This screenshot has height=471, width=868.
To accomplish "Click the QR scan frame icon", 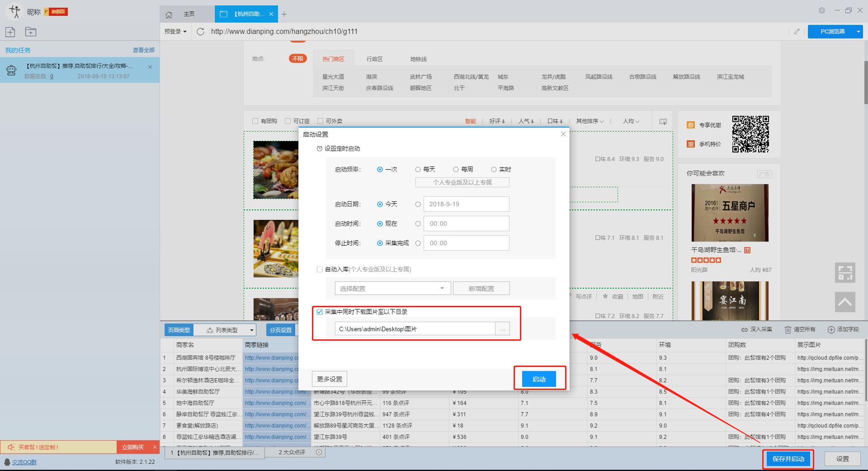I will [x=845, y=273].
